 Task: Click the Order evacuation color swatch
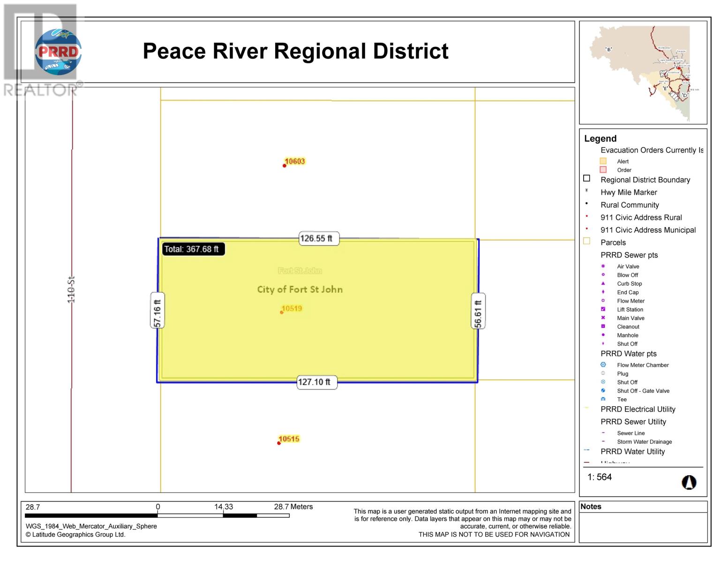point(603,169)
